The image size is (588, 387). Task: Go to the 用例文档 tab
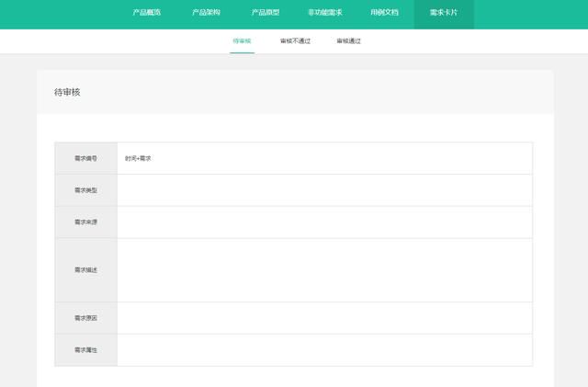pos(384,12)
